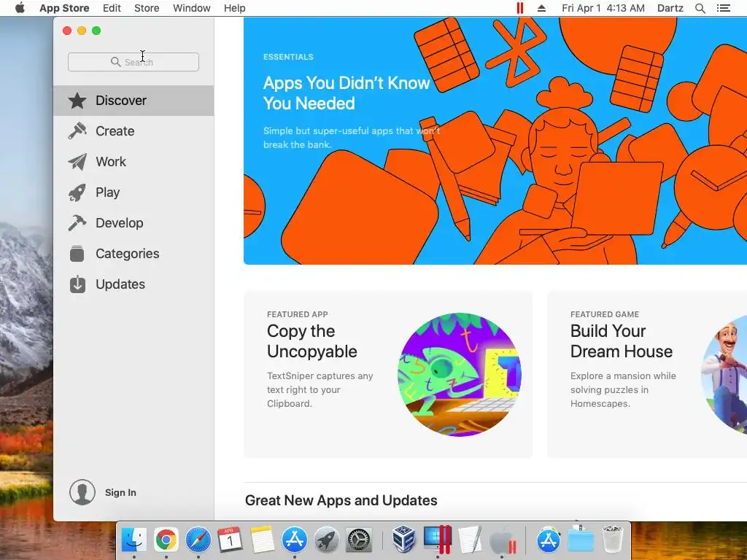
Task: Open Launchpad rocket from the Dock
Action: click(327, 540)
